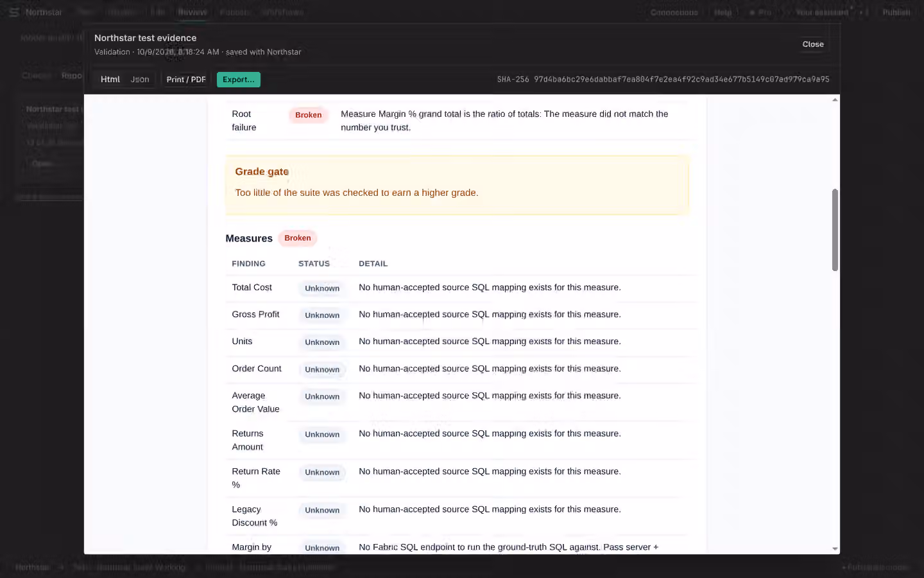Switch to the Html view tab

[110, 80]
